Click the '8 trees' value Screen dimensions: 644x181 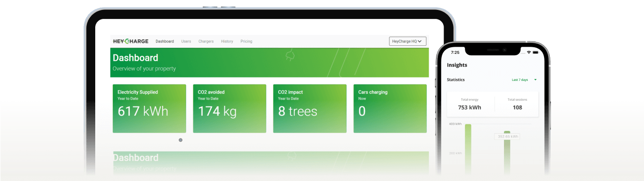click(x=297, y=112)
